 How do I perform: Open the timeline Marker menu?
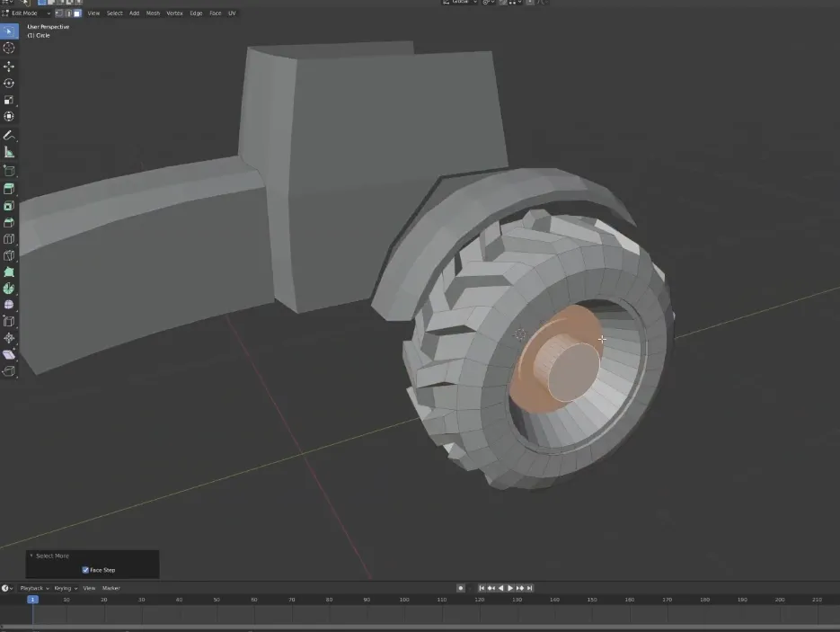[x=111, y=588]
